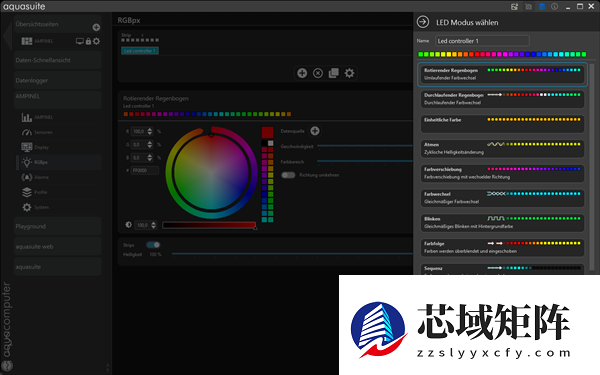Click the save icon in the title bar

click(514, 7)
